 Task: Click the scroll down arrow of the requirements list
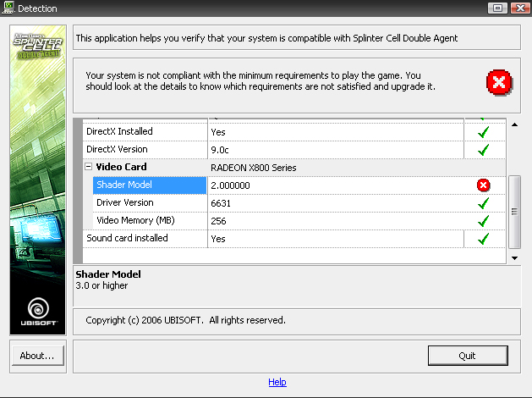(515, 258)
